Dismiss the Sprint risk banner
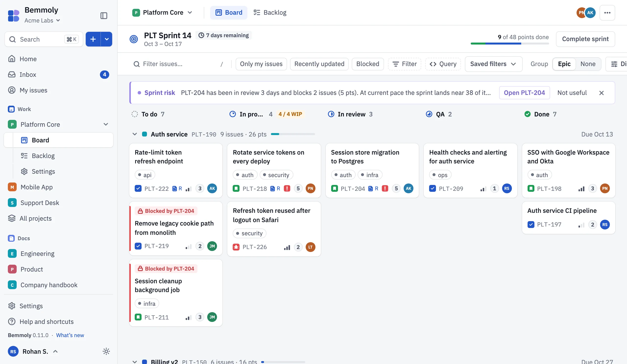This screenshot has height=364, width=627. [601, 93]
